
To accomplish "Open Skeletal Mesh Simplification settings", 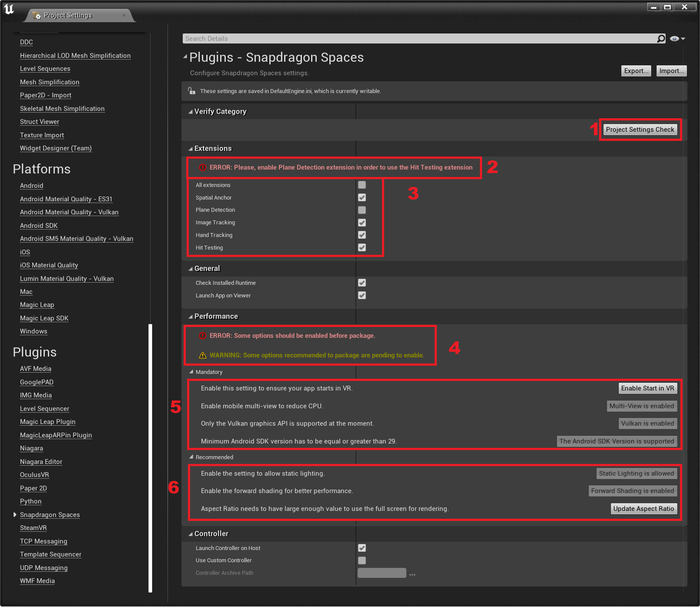I will (x=62, y=109).
